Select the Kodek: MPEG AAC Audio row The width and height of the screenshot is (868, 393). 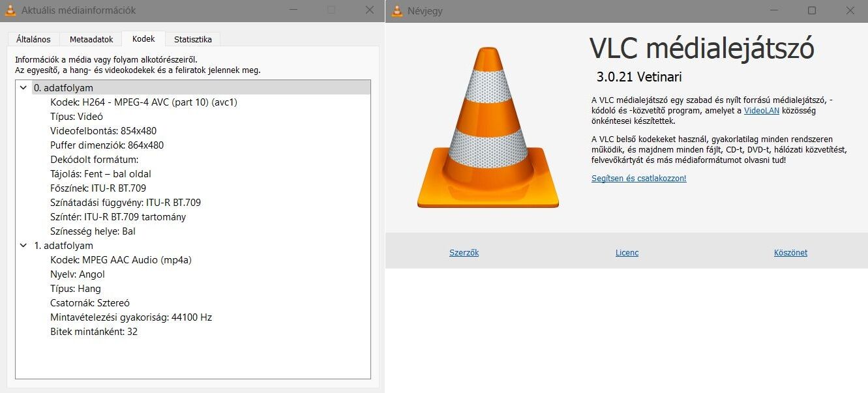pos(193,259)
